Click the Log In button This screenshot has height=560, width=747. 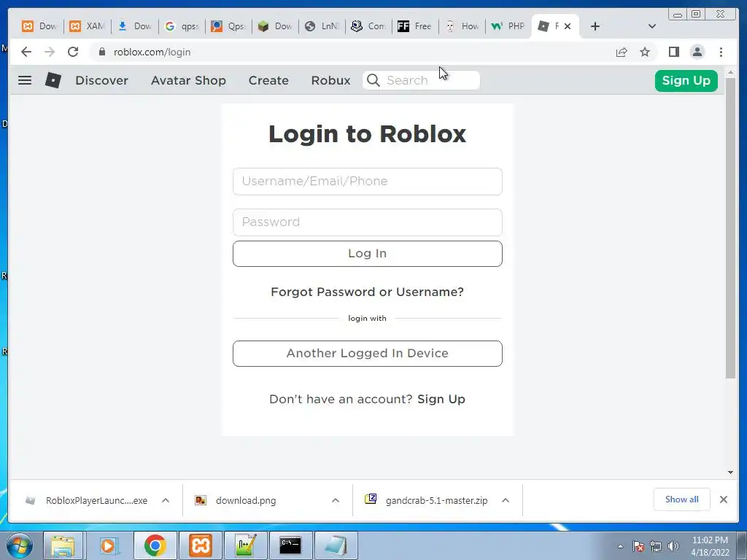coord(368,253)
